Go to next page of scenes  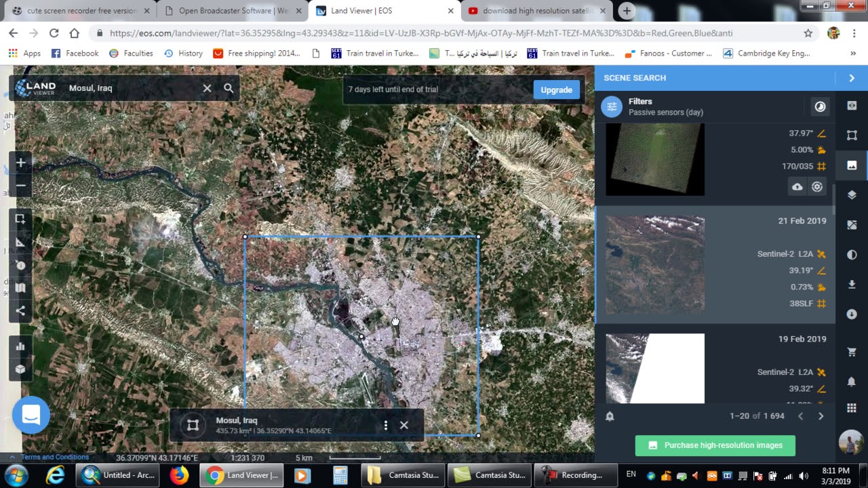point(821,416)
